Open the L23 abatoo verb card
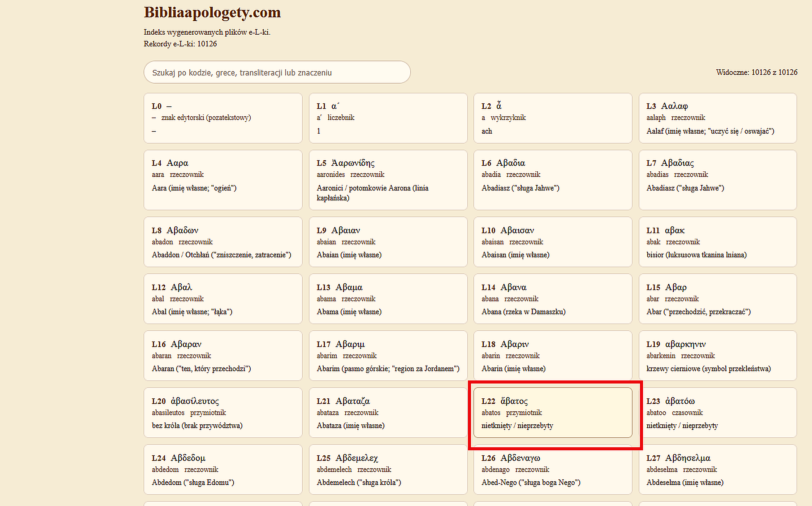 [x=717, y=413]
